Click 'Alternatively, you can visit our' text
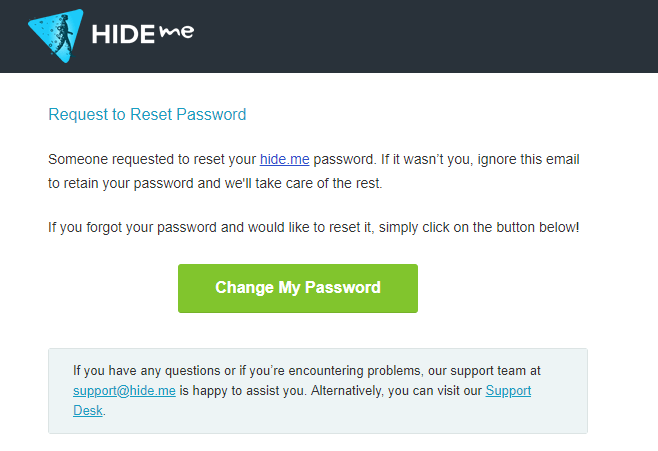This screenshot has height=451, width=658. pyautogui.click(x=397, y=391)
